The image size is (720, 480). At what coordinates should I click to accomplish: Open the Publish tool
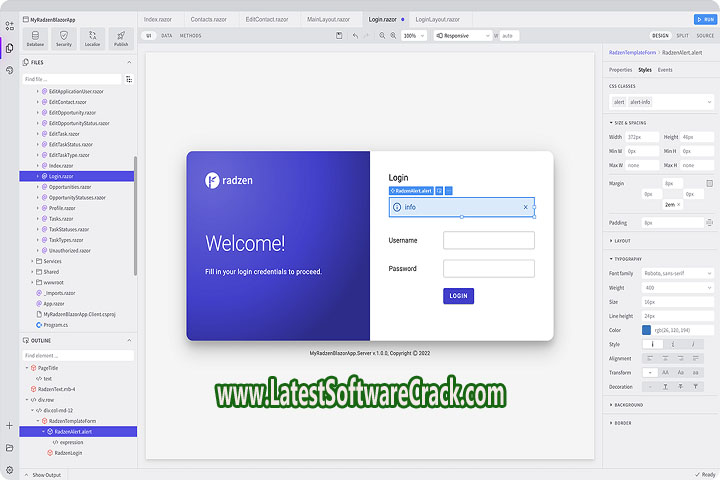(121, 38)
